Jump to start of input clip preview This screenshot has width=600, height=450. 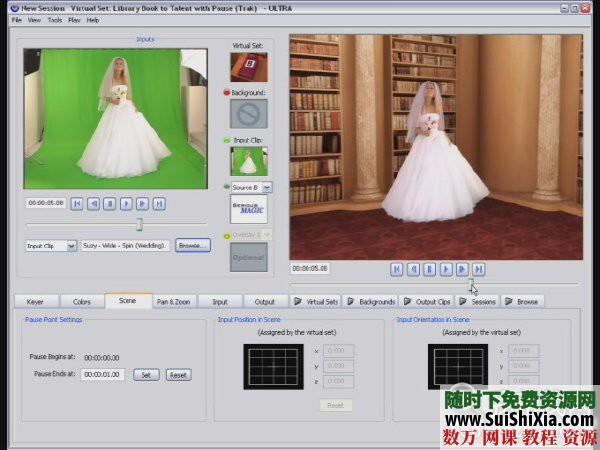click(x=77, y=203)
